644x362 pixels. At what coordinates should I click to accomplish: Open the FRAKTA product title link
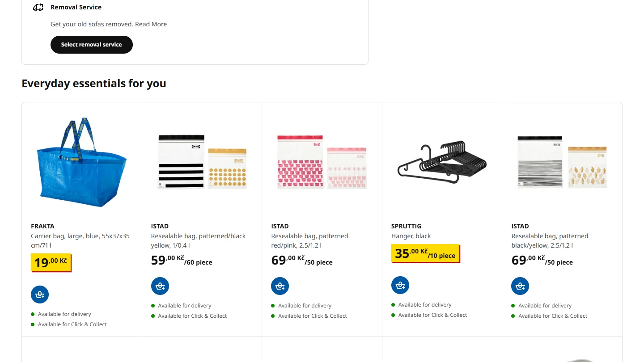click(x=42, y=226)
